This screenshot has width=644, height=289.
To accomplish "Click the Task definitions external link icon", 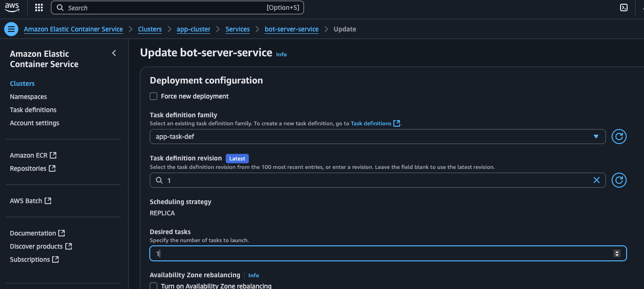I will coord(397,123).
